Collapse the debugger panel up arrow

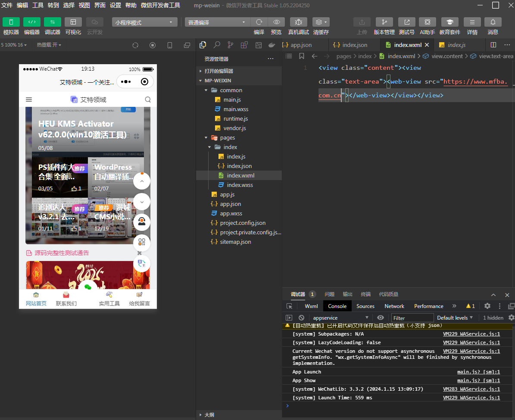(x=493, y=295)
